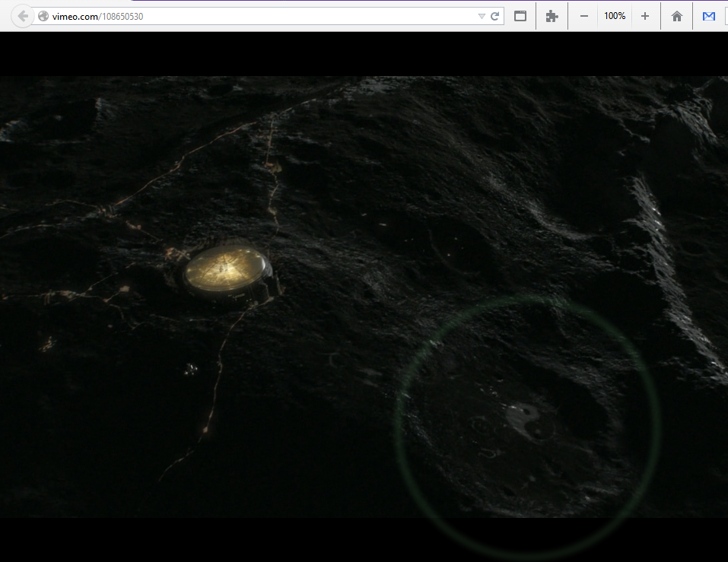This screenshot has height=562, width=728.
Task: Reload the Vimeo page
Action: point(495,16)
